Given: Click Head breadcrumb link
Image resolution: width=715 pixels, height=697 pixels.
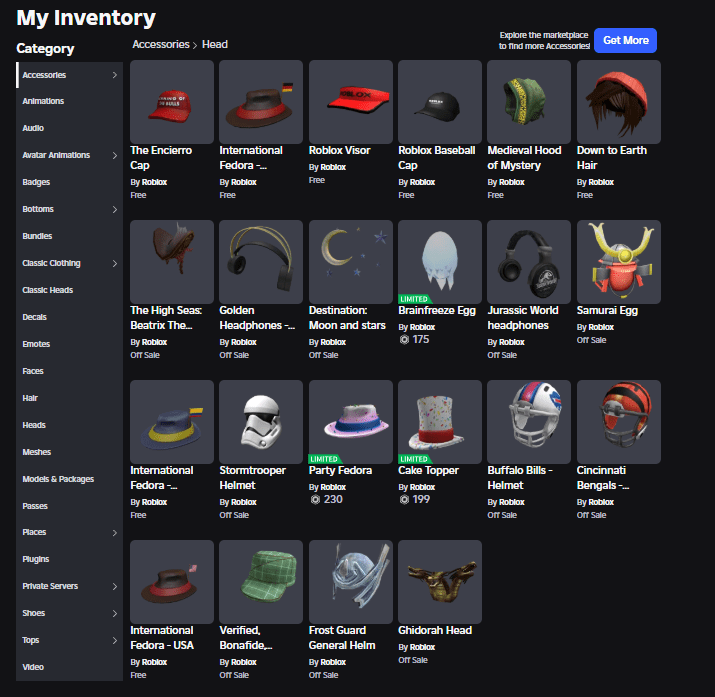Looking at the screenshot, I should click(215, 45).
